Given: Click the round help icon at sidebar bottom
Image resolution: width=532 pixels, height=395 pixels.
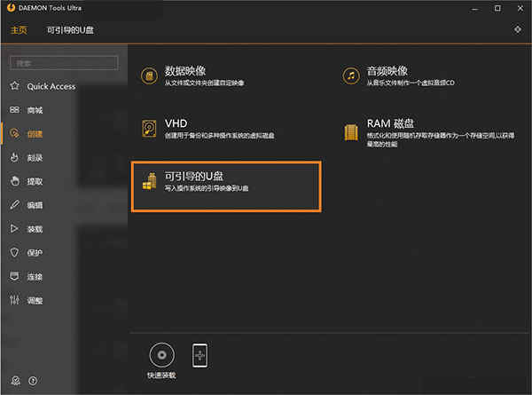Looking at the screenshot, I should 33,381.
